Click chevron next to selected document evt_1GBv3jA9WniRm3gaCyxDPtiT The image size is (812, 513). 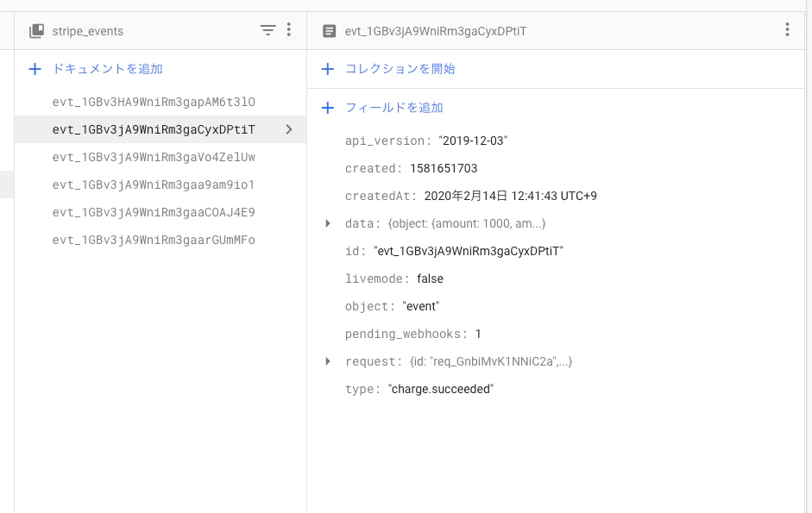point(289,129)
